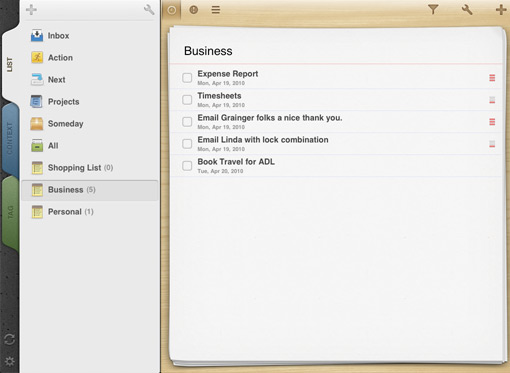Screen dimensions: 510x373
Task: Click the Action runner icon
Action: [37, 57]
